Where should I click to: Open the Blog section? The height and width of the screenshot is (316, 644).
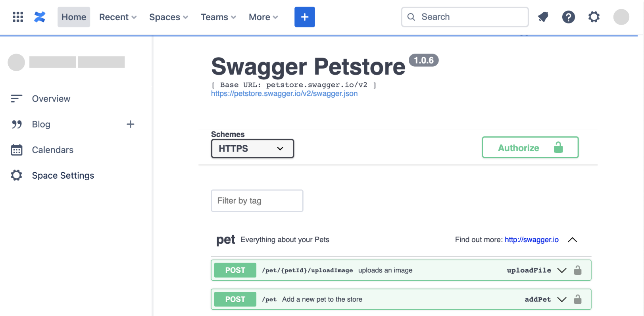pyautogui.click(x=41, y=124)
